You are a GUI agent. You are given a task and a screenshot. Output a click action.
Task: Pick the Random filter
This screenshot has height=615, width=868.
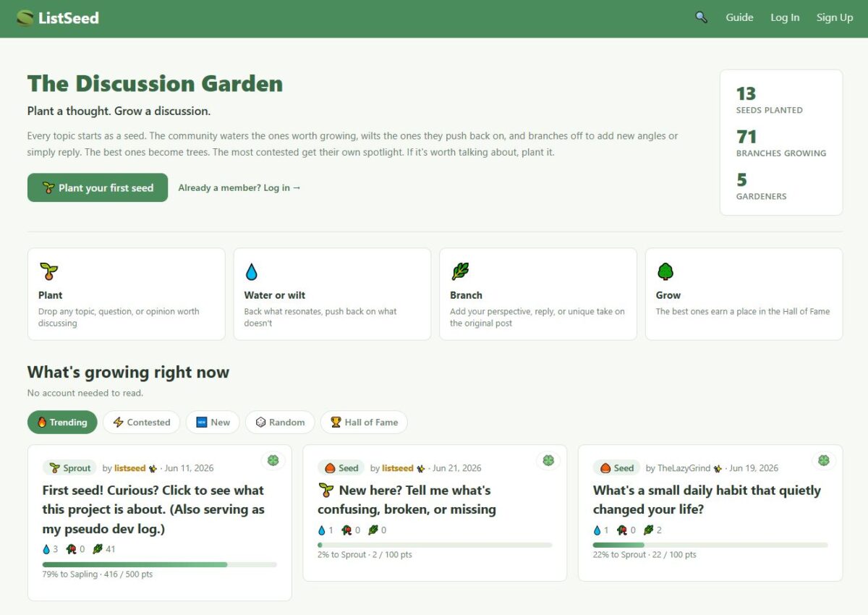click(280, 423)
